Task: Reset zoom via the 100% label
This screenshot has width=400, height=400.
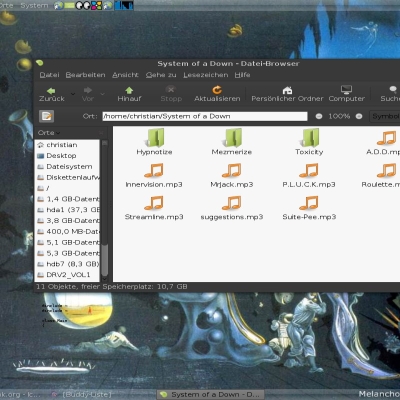Action: click(339, 116)
